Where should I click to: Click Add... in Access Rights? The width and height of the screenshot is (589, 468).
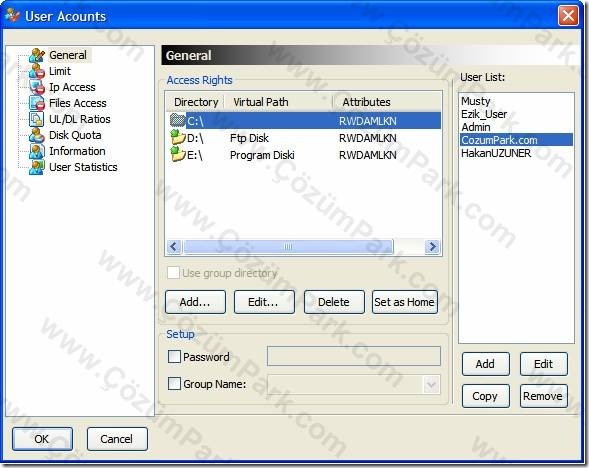195,302
